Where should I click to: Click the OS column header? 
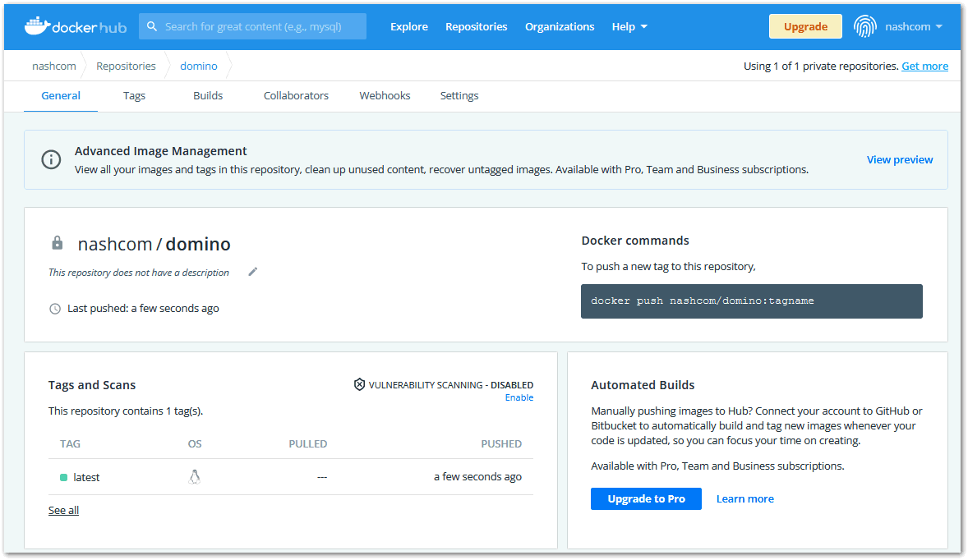coord(195,444)
